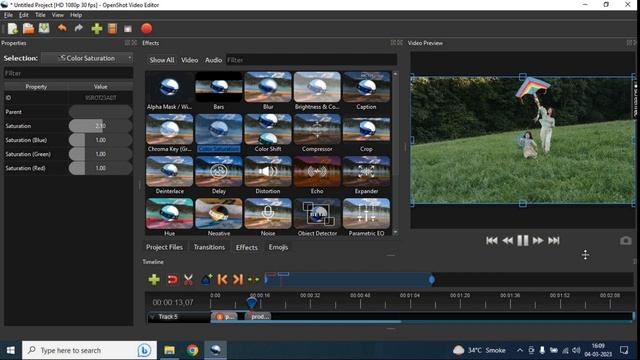Save the project with the toolbar save icon
The height and width of the screenshot is (360, 640).
coord(44,28)
